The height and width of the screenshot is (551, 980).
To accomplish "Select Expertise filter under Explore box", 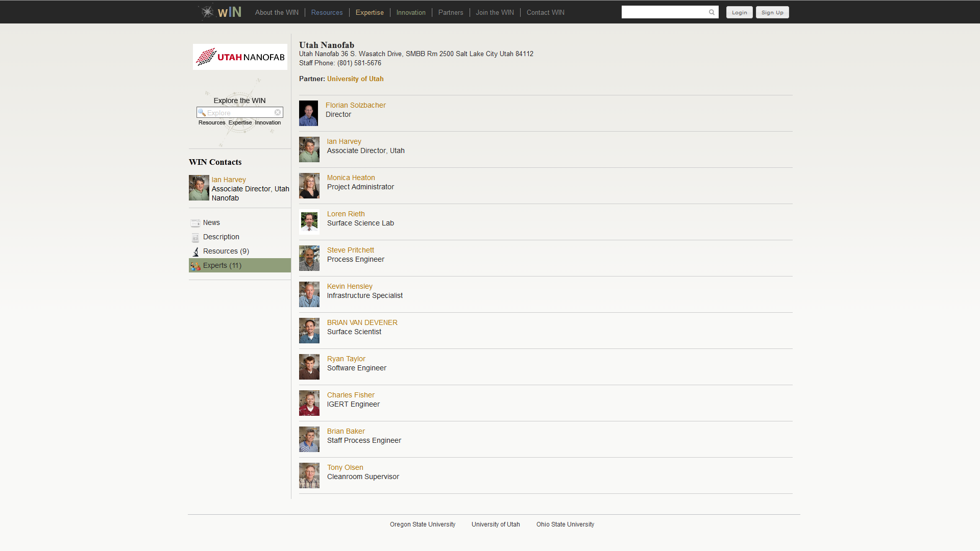I will (x=240, y=122).
